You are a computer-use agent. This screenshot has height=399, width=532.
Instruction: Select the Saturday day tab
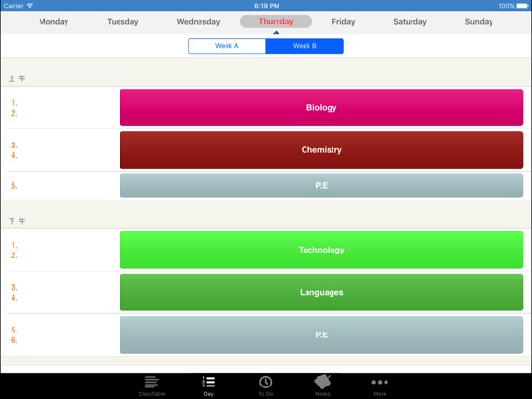point(410,22)
